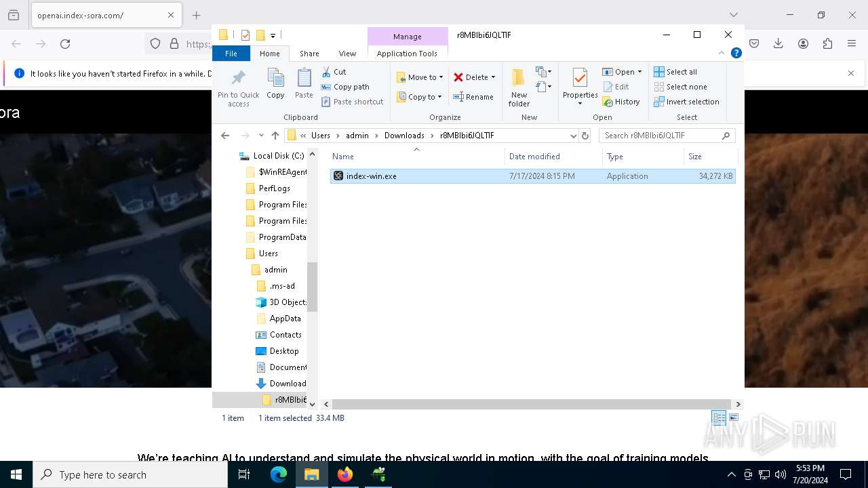Create a New folder

[519, 87]
